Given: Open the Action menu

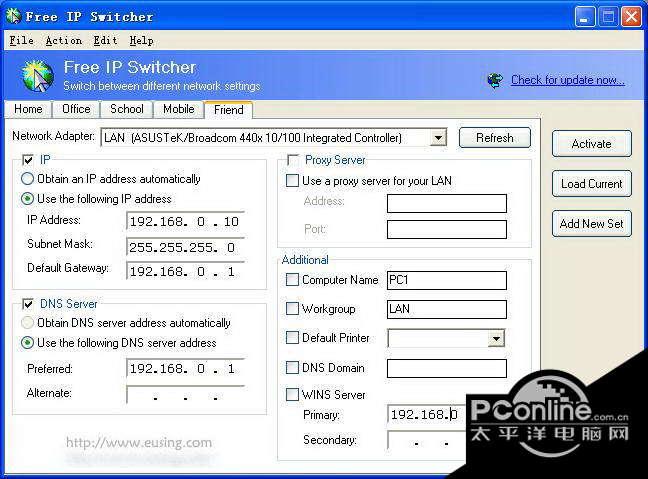Looking at the screenshot, I should [64, 41].
